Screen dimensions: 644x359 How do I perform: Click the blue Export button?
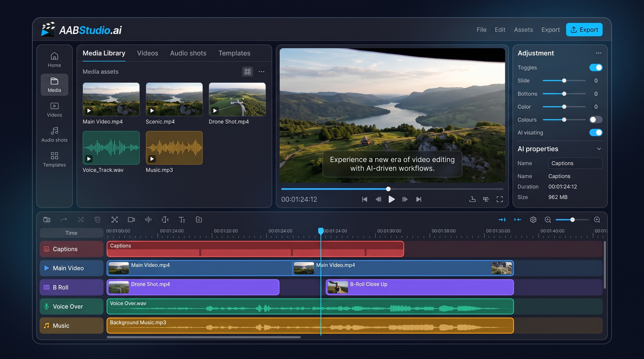coord(584,30)
